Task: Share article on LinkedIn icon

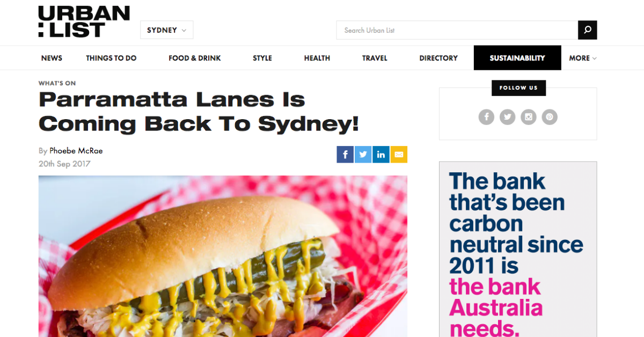Action: point(380,155)
